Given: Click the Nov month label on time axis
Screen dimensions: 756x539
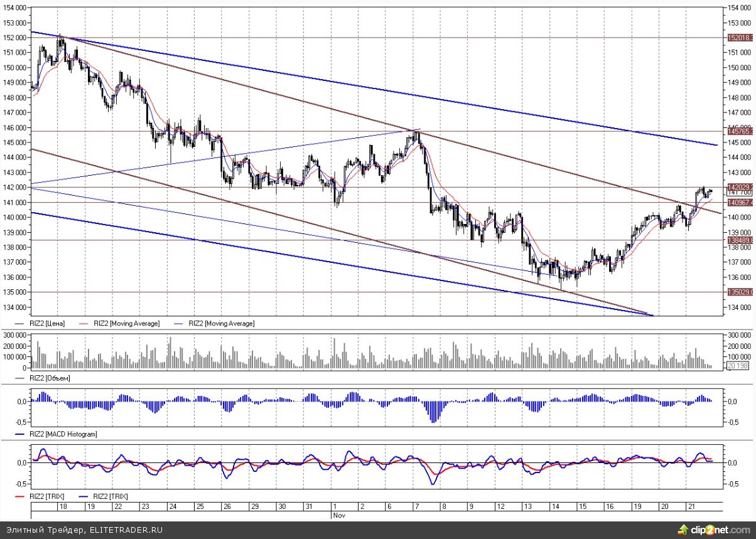Looking at the screenshot, I should (337, 515).
